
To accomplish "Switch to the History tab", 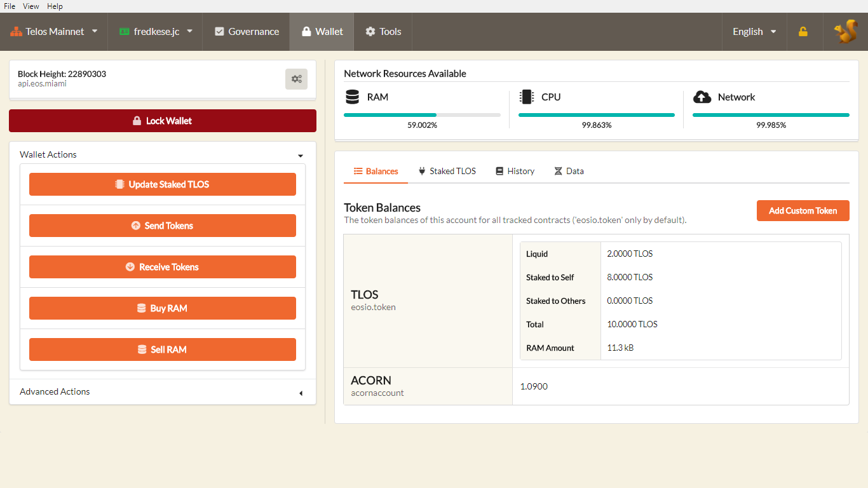I will tap(515, 171).
